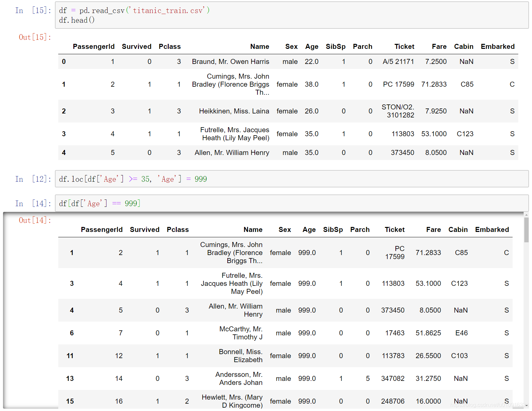Click Ticket header in Out[14] table
Viewport: 532px width, 411px height.
tap(395, 230)
